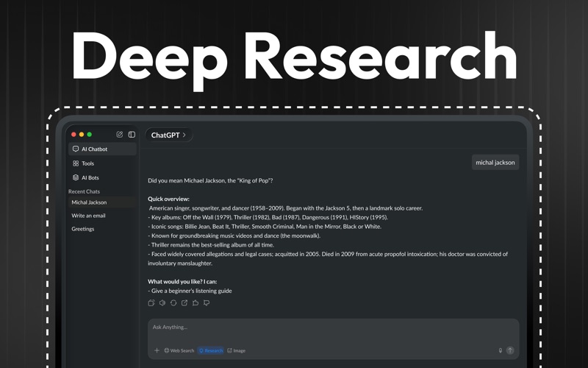Toggle the sidebar panel icon

pyautogui.click(x=132, y=135)
